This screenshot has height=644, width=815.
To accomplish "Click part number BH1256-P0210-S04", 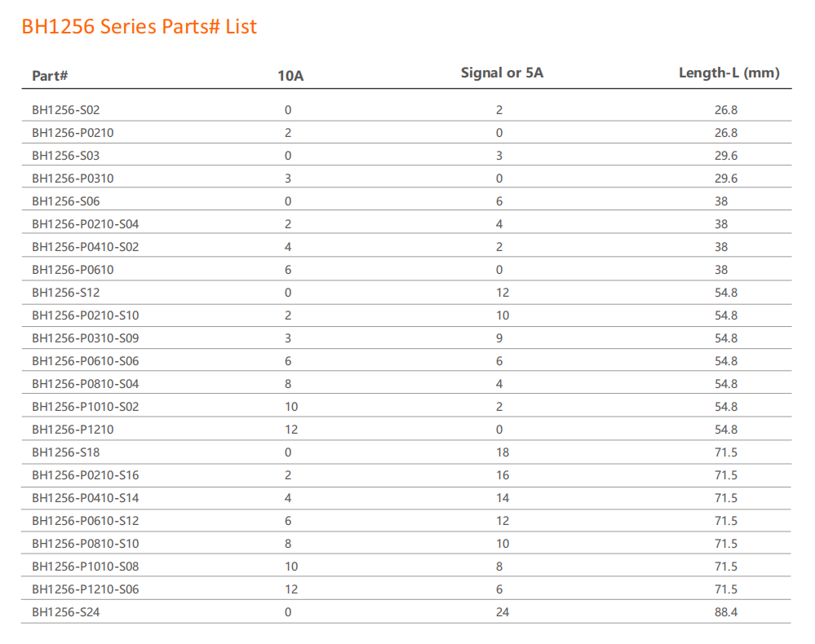I will point(86,224).
